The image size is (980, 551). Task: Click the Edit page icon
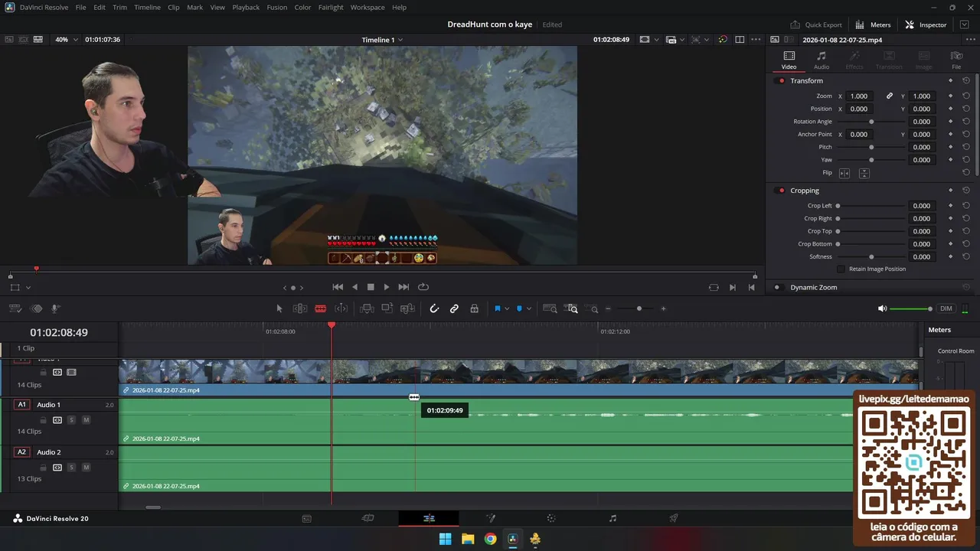[429, 518]
